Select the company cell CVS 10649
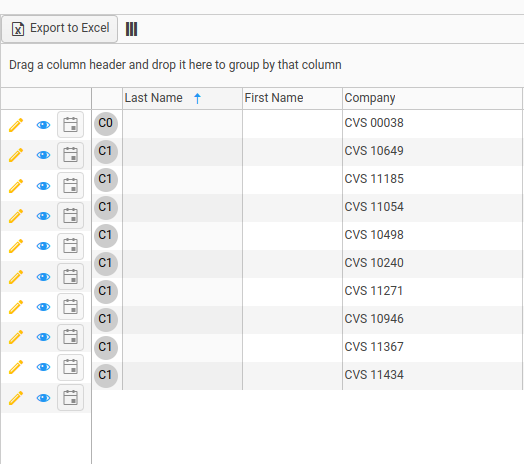The width and height of the screenshot is (524, 464). point(432,151)
